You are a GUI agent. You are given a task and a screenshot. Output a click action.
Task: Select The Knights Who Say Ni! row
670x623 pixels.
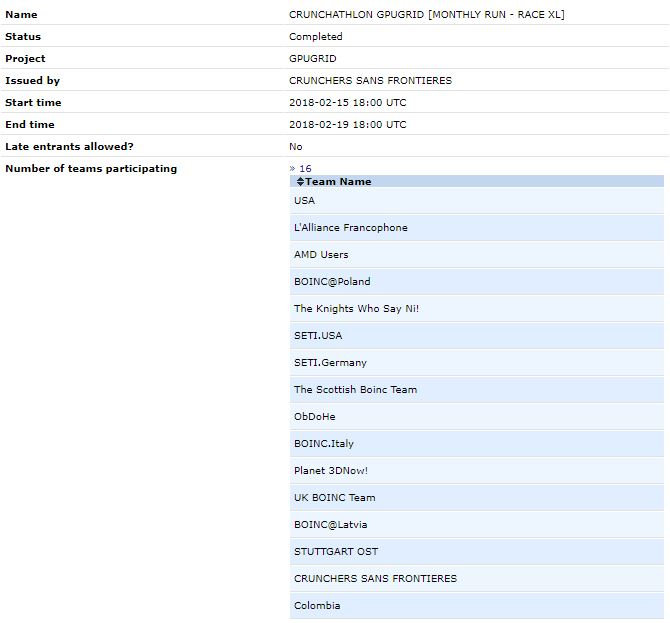tap(477, 308)
